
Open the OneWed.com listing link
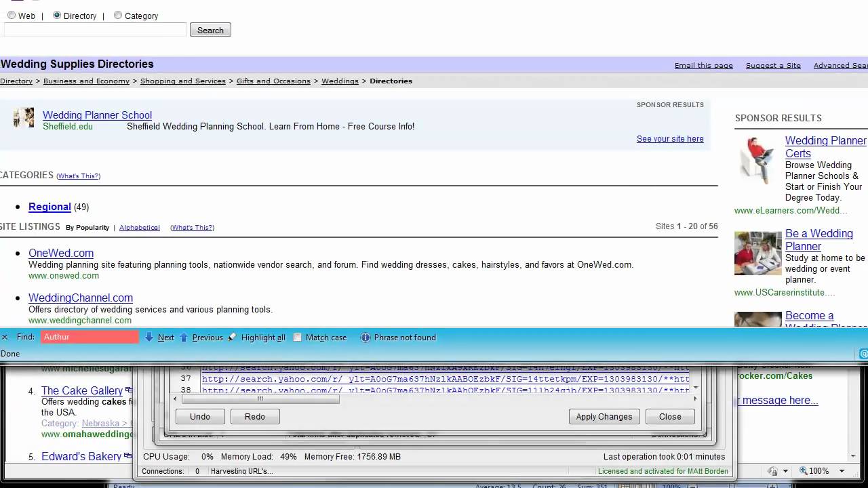coord(61,253)
